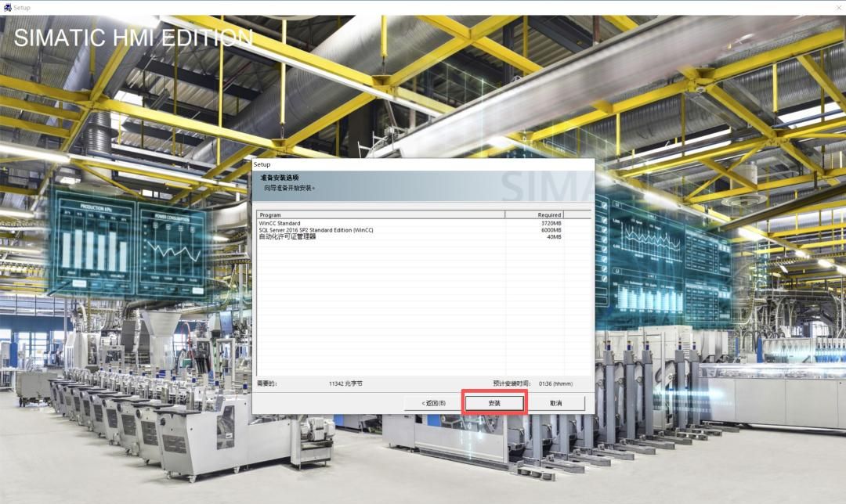This screenshot has height=504, width=846.
Task: Click the inner Setup dialog title bar
Action: pos(423,164)
